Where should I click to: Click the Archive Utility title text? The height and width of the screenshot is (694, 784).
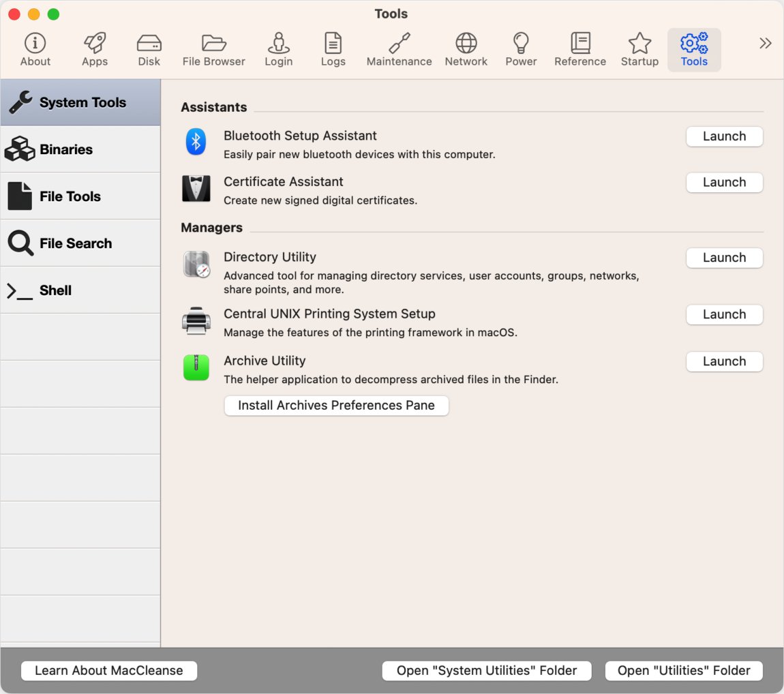tap(265, 361)
